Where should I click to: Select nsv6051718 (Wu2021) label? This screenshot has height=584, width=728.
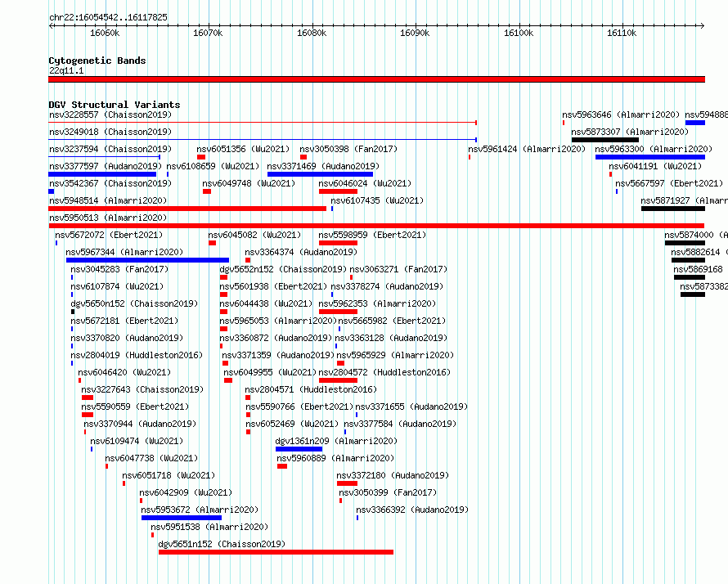[169, 475]
